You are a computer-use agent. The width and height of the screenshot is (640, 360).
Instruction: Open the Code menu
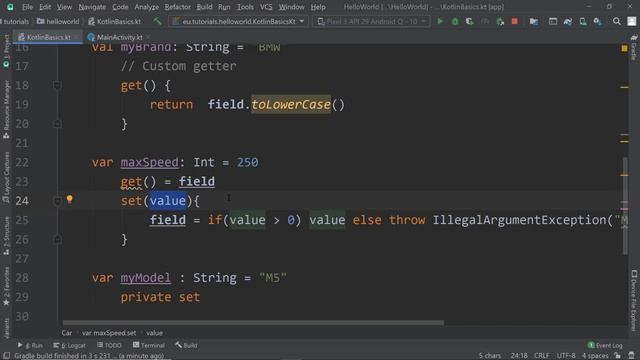pyautogui.click(x=120, y=7)
